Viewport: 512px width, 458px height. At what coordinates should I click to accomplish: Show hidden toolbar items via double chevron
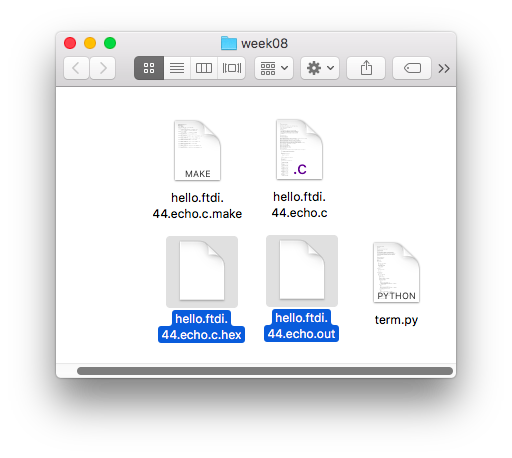[444, 68]
